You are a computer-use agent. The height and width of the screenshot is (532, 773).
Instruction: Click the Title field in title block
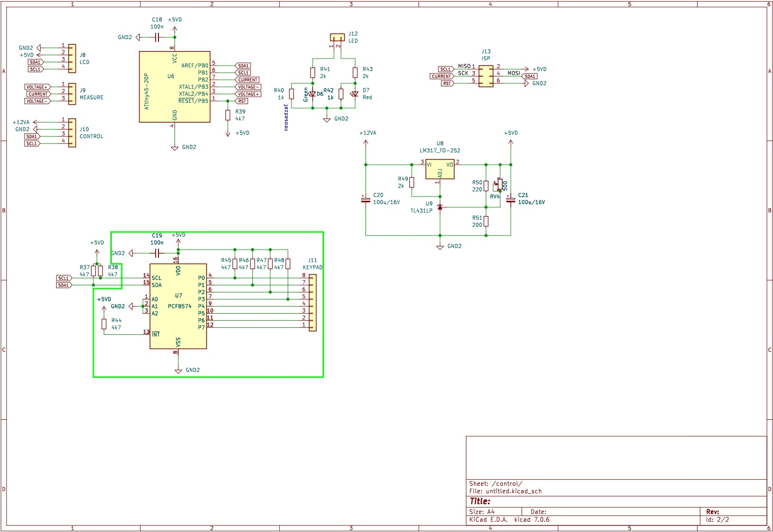pos(480,501)
